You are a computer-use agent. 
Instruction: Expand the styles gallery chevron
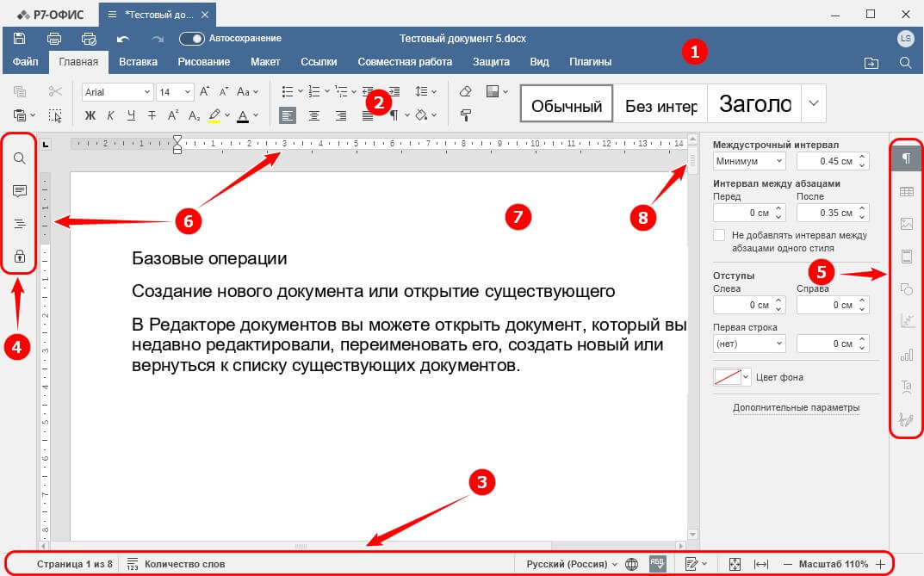813,103
